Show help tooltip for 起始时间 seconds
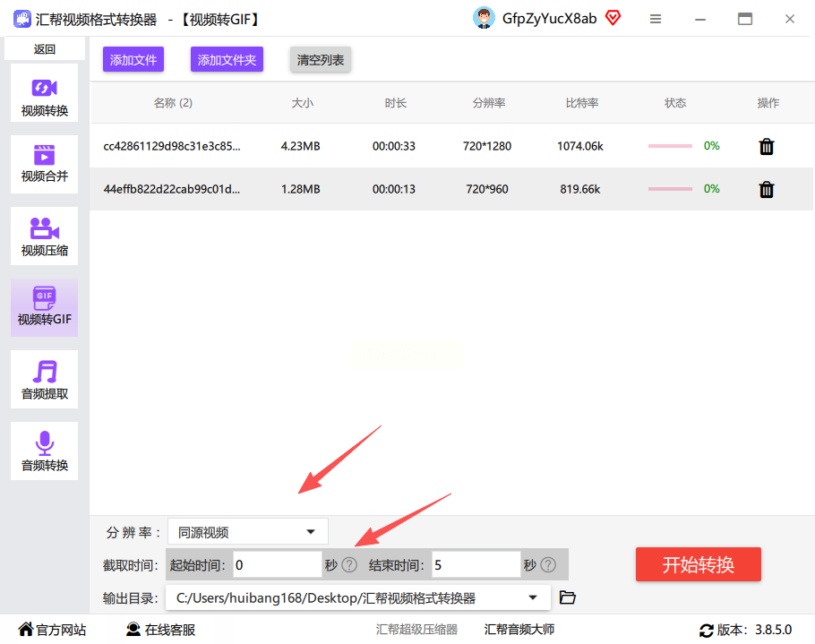The height and width of the screenshot is (644, 815). [350, 565]
